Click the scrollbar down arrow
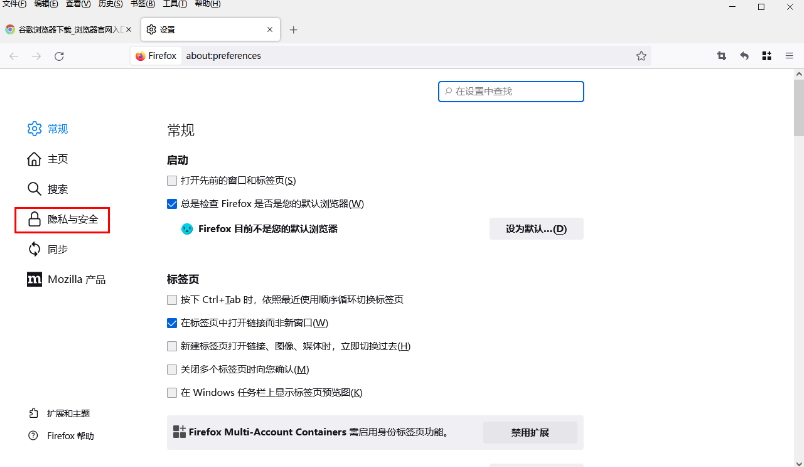The image size is (804, 467). 799,462
